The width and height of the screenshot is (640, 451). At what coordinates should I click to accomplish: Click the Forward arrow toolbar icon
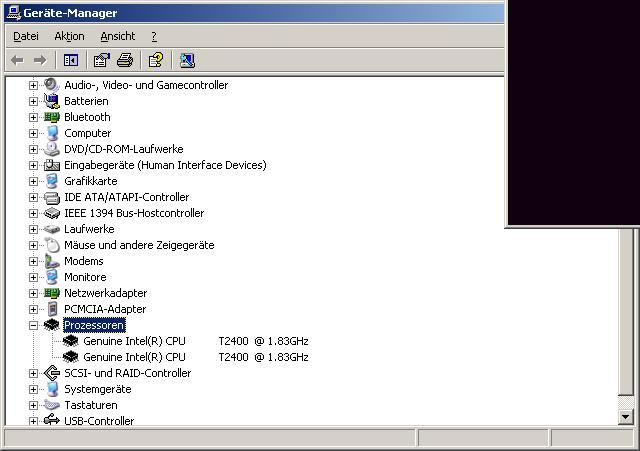coord(40,60)
